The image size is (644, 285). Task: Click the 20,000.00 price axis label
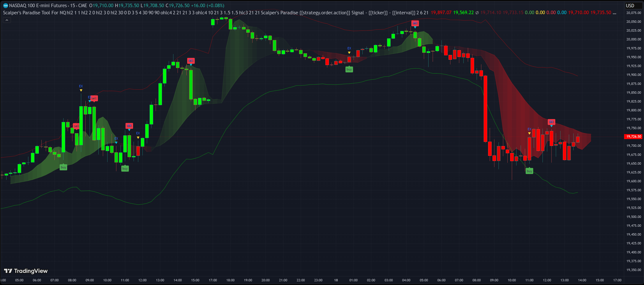click(634, 39)
